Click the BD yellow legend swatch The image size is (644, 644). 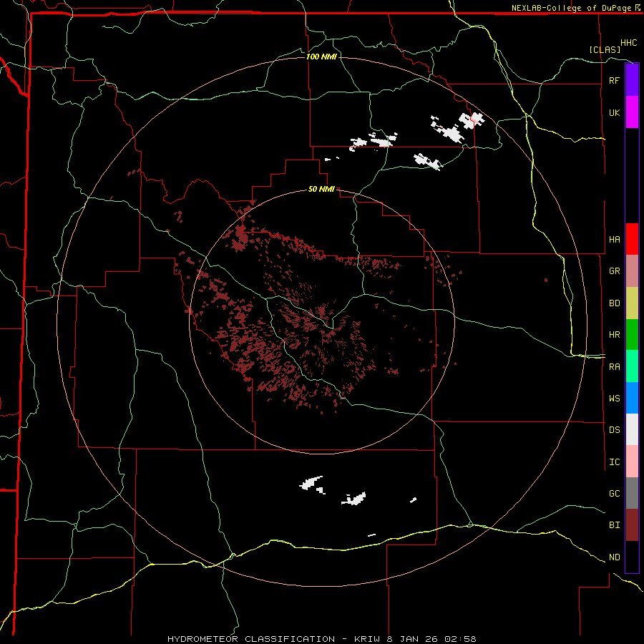632,303
